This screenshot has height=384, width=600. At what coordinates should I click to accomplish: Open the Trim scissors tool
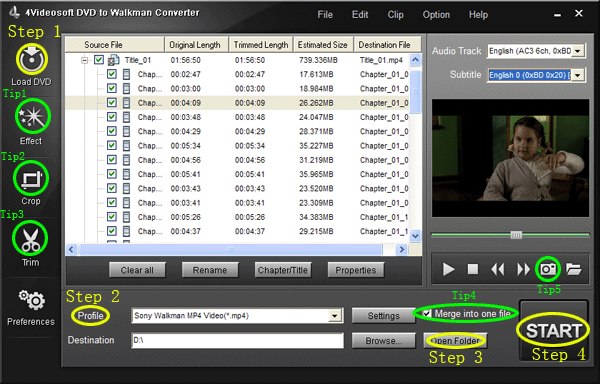30,239
